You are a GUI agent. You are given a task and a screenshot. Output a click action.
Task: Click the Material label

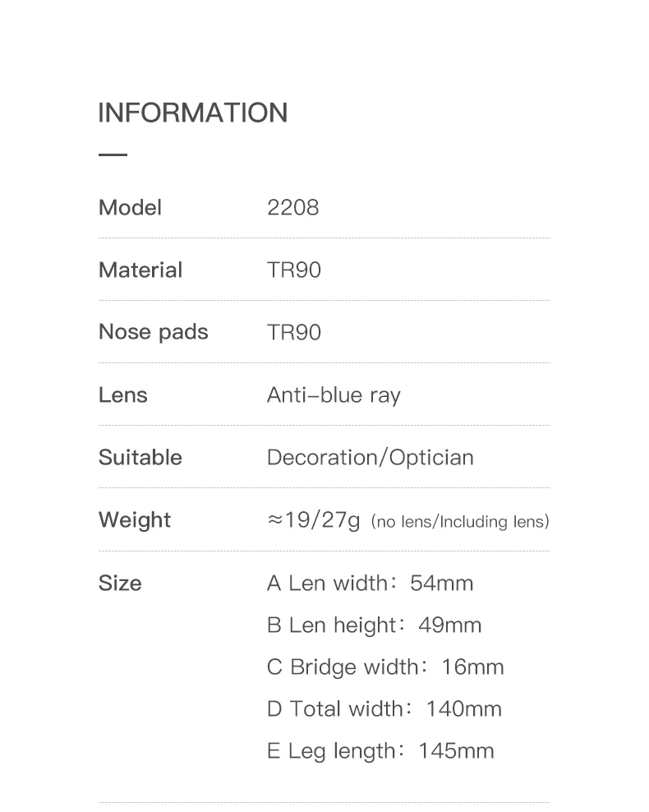[140, 270]
